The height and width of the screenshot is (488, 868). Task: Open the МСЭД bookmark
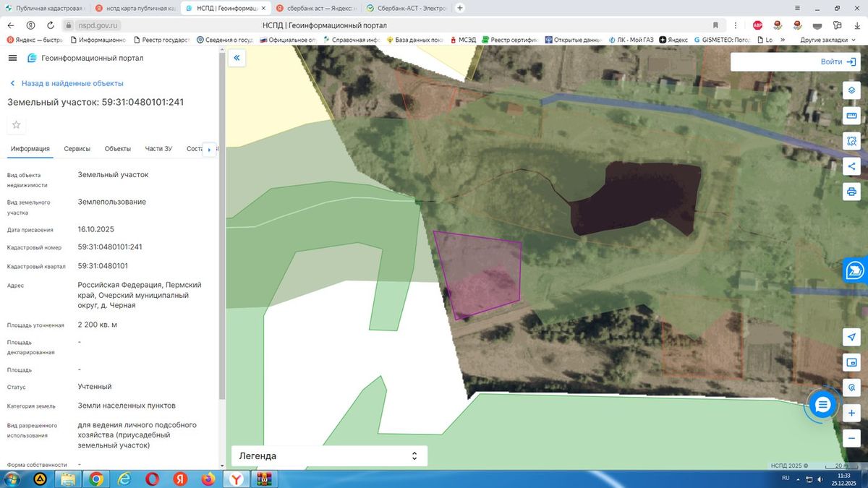click(x=464, y=40)
